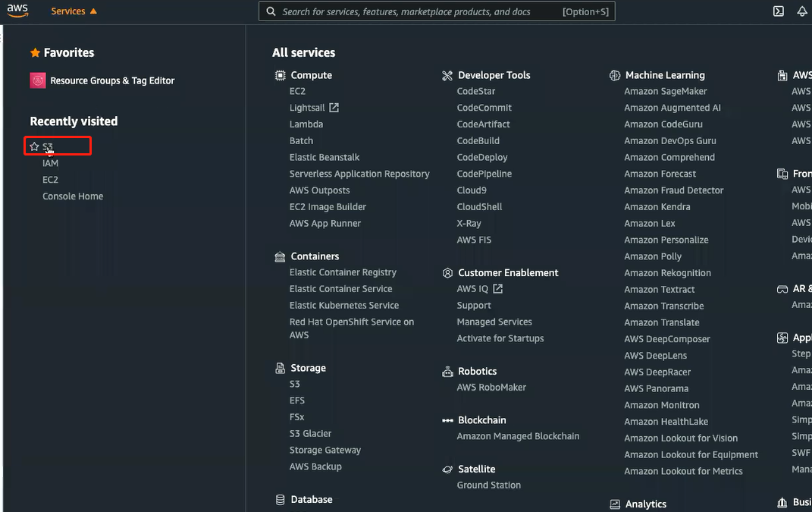Open S3 Glacier under Storage
Screen dimensions: 812x512
310,434
